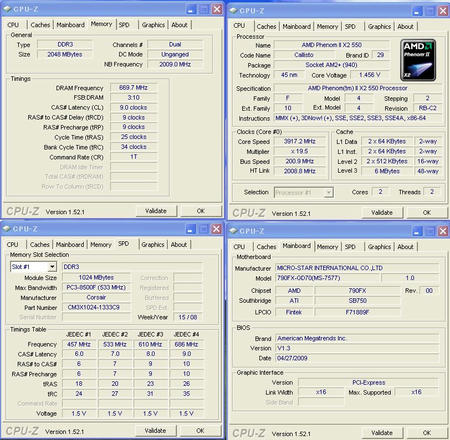Open Graphics tab in the SPD window
Screen dimensions: 450x440
coord(153,244)
